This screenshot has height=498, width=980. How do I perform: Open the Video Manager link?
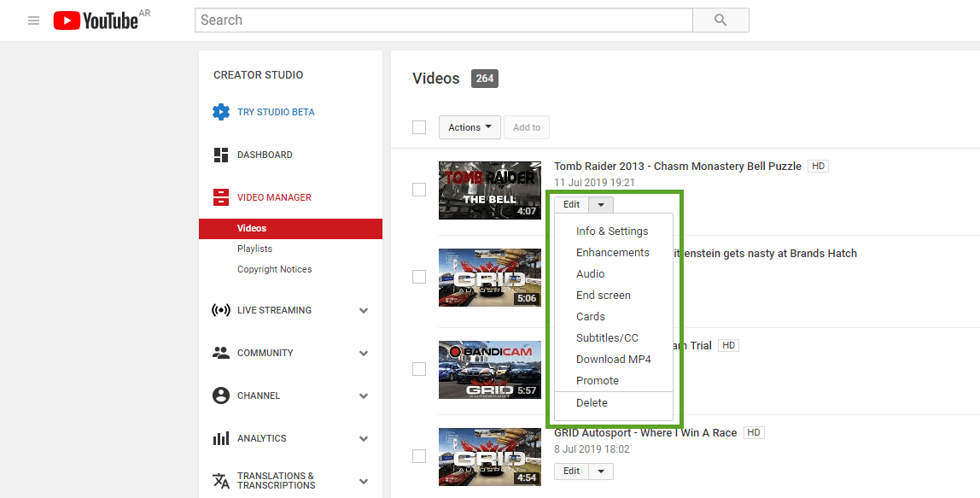pyautogui.click(x=274, y=197)
